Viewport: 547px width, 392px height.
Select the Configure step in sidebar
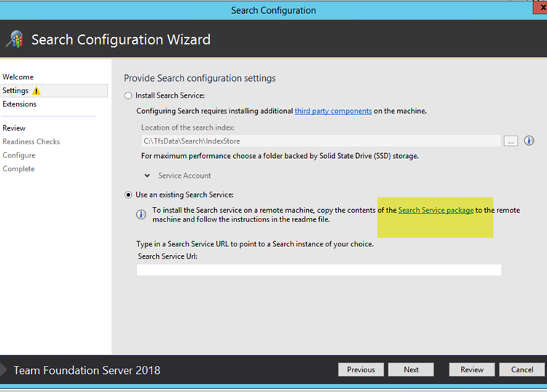point(19,155)
